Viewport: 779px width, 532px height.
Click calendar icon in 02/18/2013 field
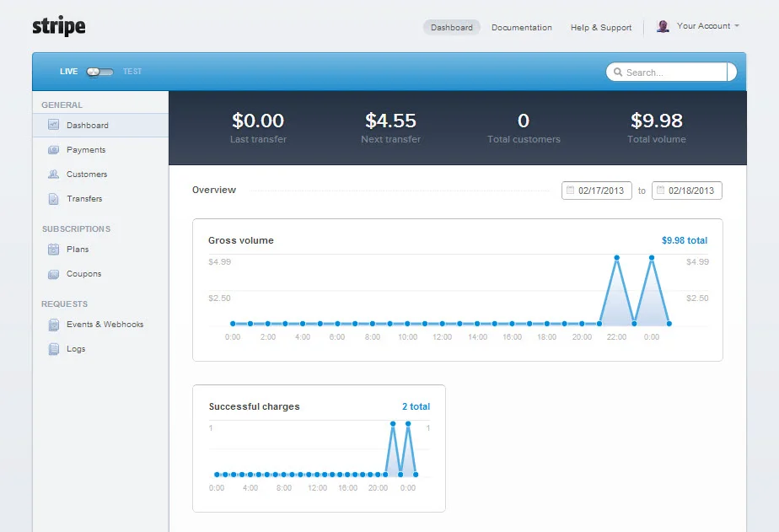point(660,191)
